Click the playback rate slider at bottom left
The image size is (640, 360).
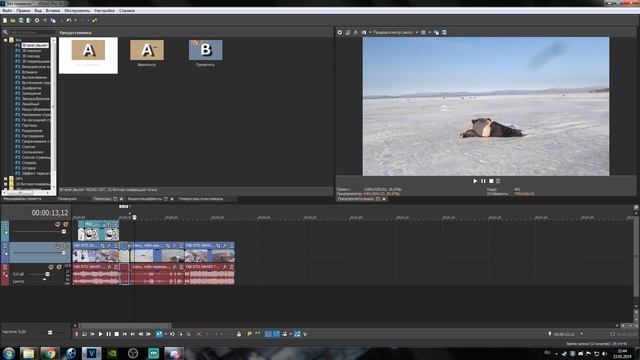point(50,332)
